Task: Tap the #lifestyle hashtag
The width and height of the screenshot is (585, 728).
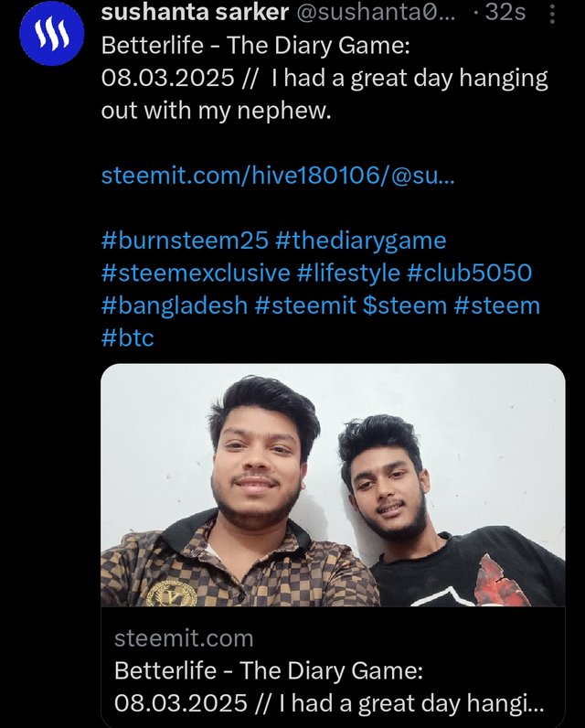Action: (346, 273)
